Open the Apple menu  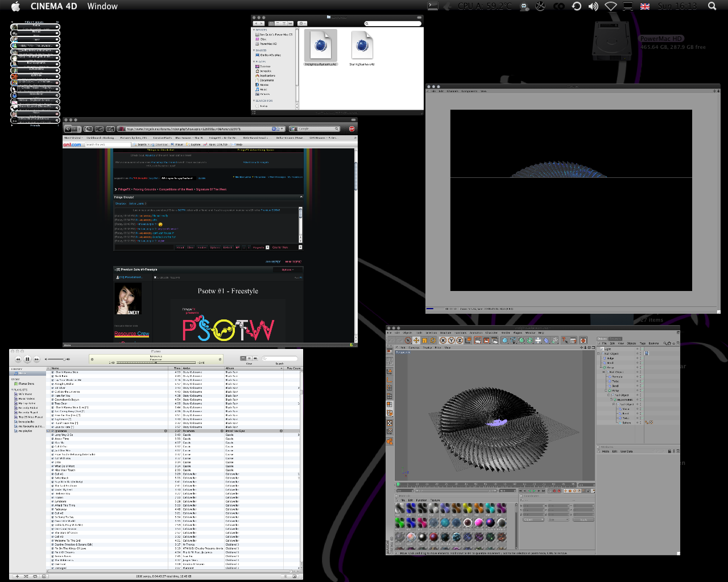pyautogui.click(x=16, y=6)
